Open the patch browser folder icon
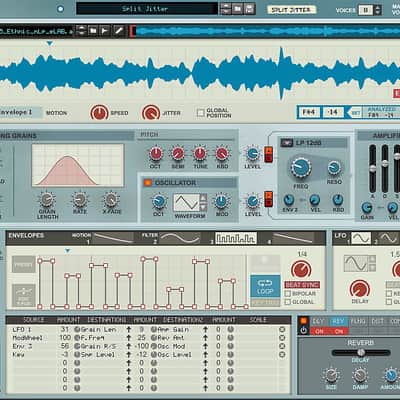 [237, 9]
